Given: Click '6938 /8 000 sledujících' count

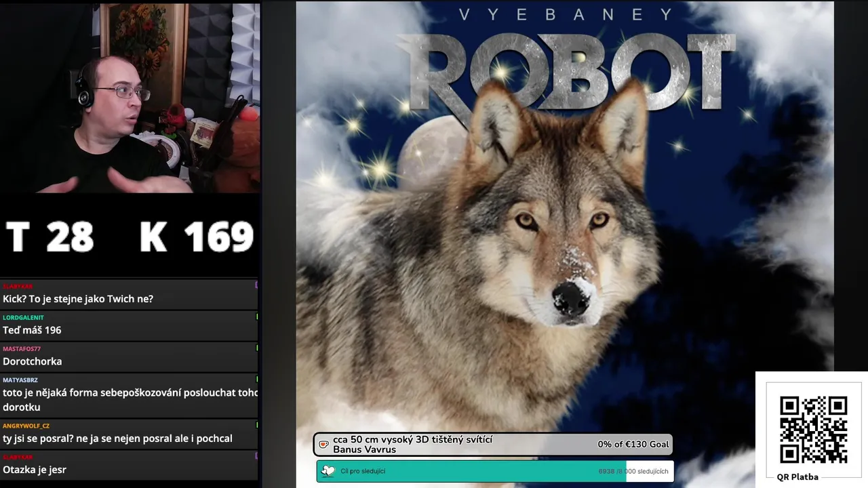Looking at the screenshot, I should [633, 471].
